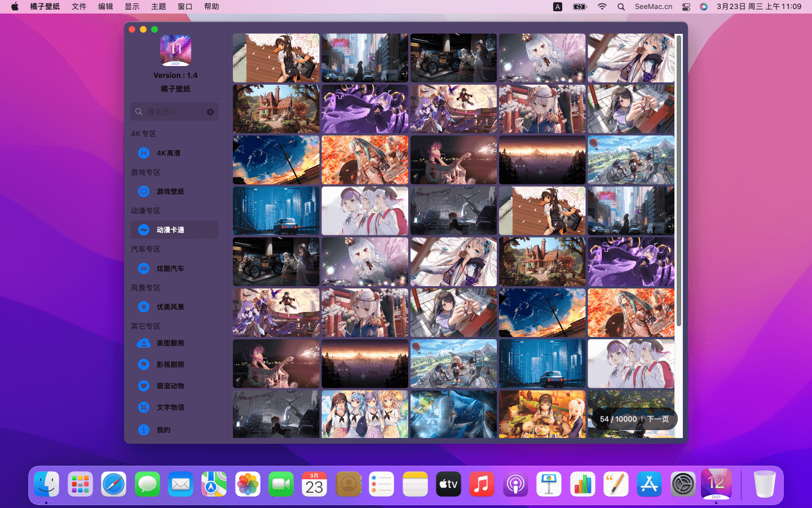
Task: Click the 搜索图片 search field
Action: pyautogui.click(x=174, y=112)
